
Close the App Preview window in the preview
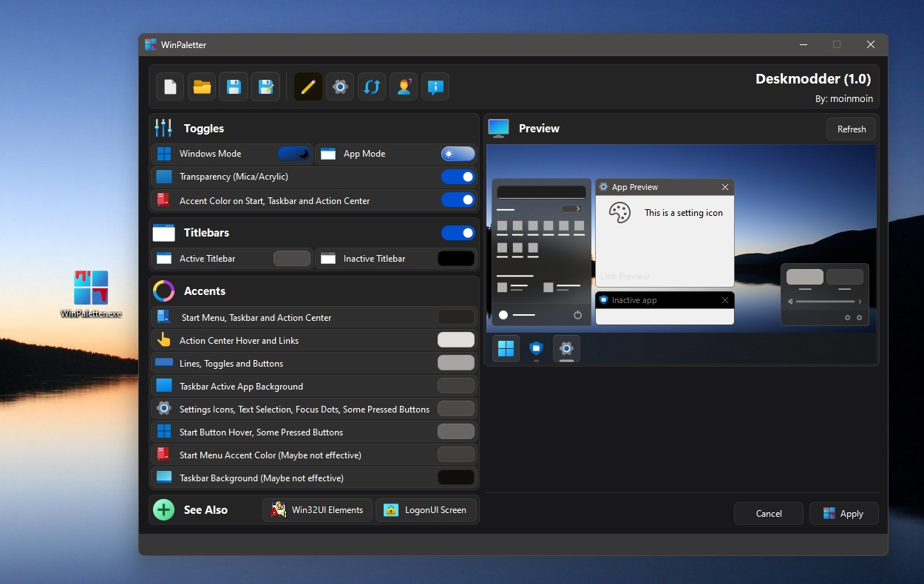coord(725,188)
